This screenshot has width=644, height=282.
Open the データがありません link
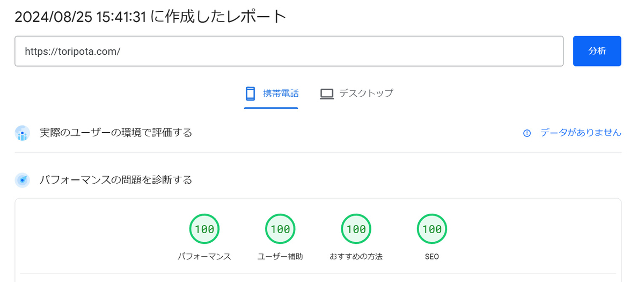pos(581,133)
